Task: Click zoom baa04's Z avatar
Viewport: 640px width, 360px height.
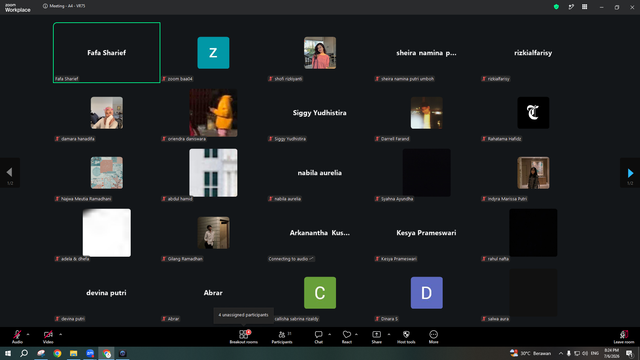Action: pos(213,53)
